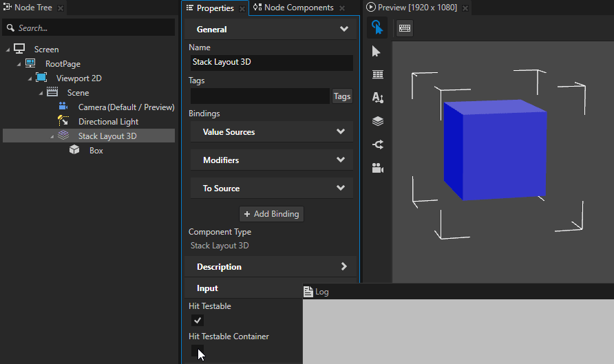The height and width of the screenshot is (364, 614).
Task: Switch to the Properties tab
Action: 215,8
